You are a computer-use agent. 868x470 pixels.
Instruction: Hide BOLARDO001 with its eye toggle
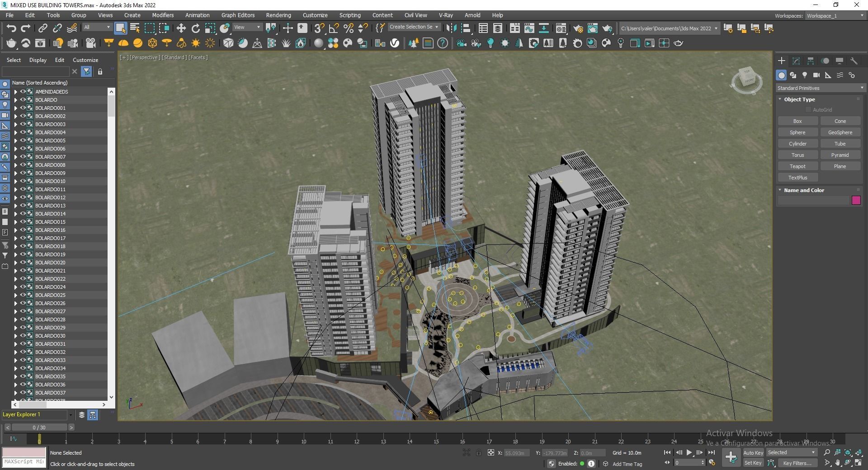23,108
